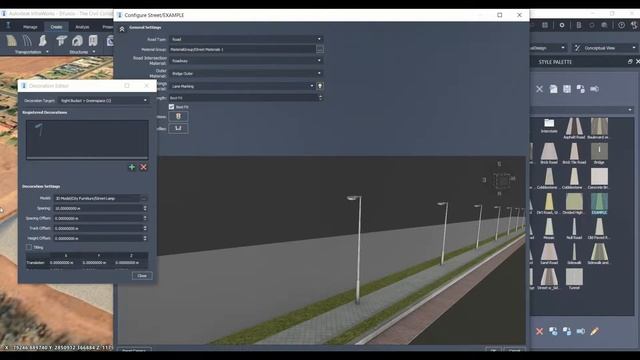
Task: Select the tunnel arch structure tool
Action: pyautogui.click(x=77, y=40)
